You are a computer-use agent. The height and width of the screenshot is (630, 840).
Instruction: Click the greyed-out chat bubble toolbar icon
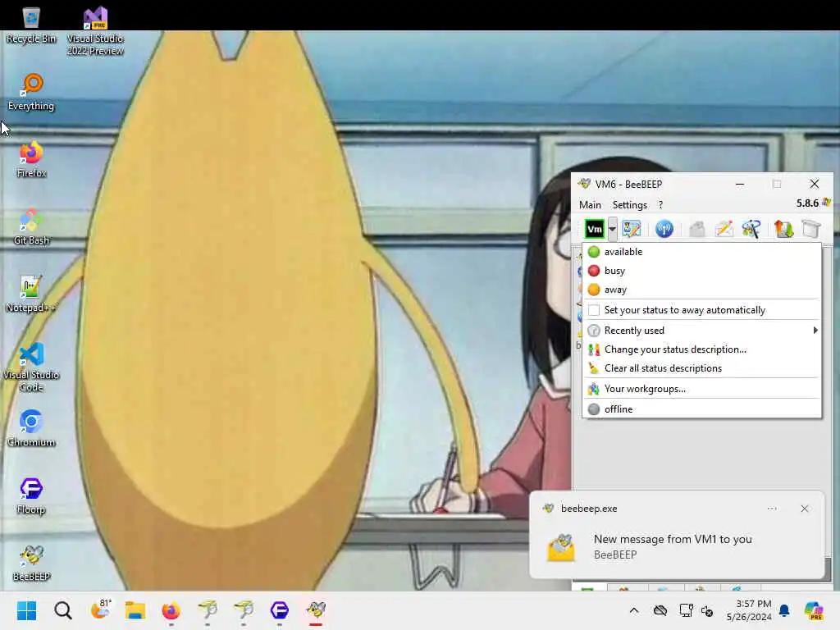[697, 230]
